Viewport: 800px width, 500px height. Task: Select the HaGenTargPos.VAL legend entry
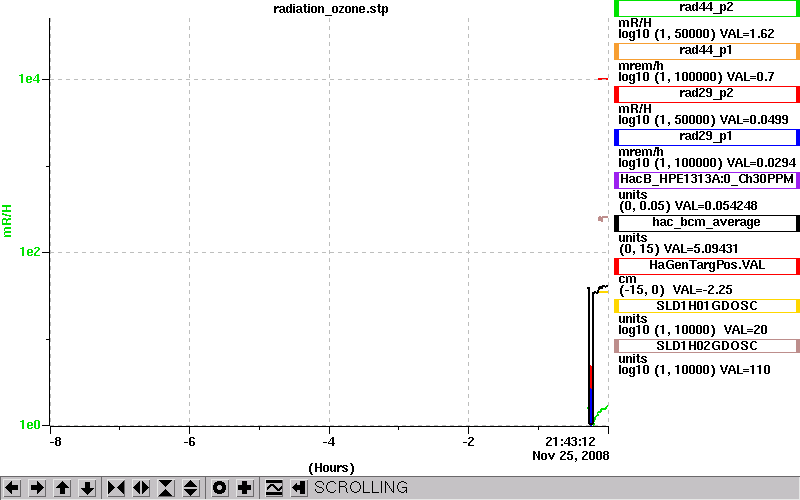click(707, 266)
